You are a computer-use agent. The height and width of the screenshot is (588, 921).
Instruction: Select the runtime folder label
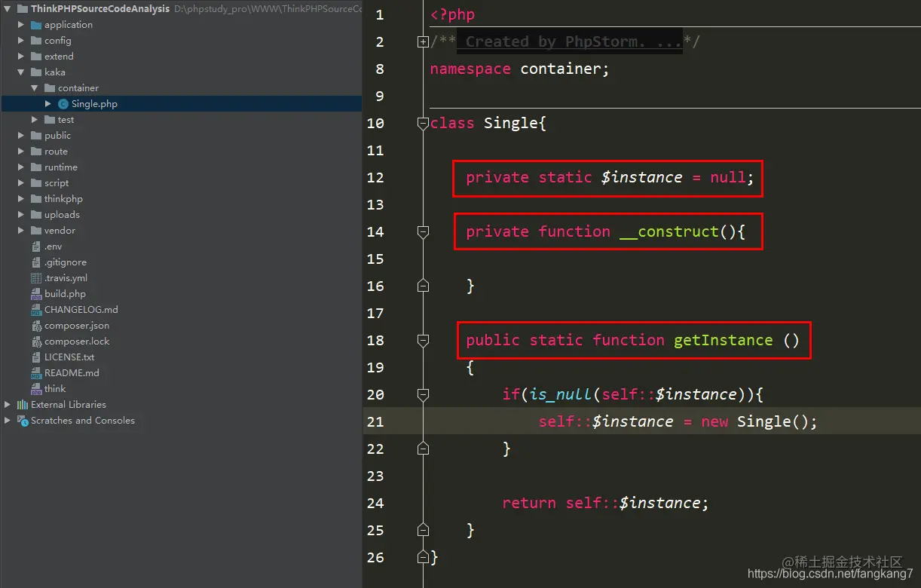61,167
